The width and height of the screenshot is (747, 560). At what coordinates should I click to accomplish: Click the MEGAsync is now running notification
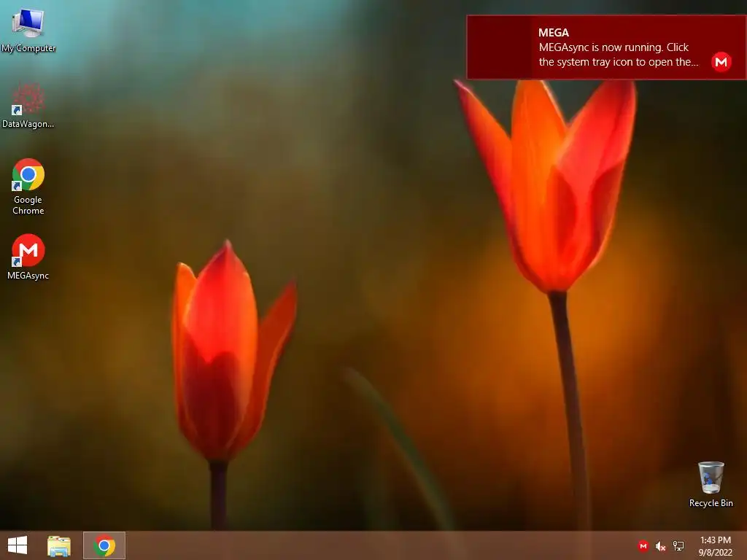point(606,47)
